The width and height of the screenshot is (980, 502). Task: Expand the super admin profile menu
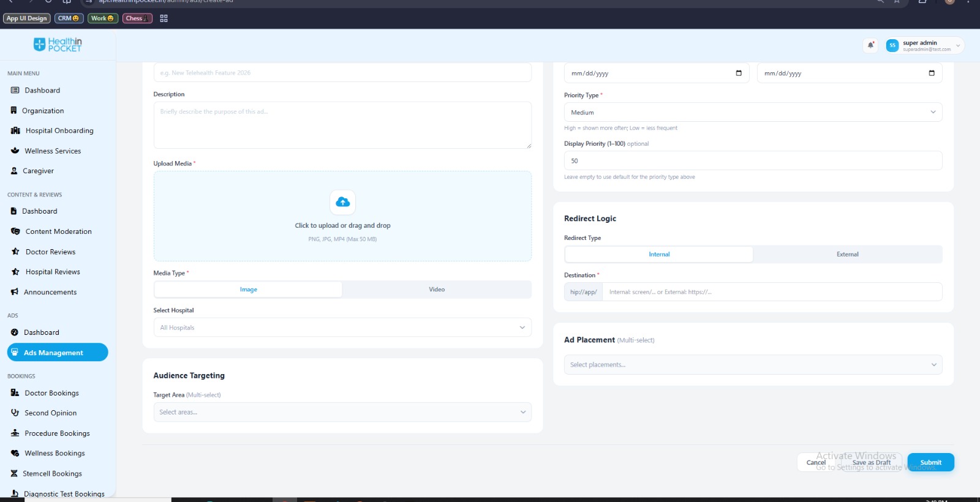[x=924, y=45]
